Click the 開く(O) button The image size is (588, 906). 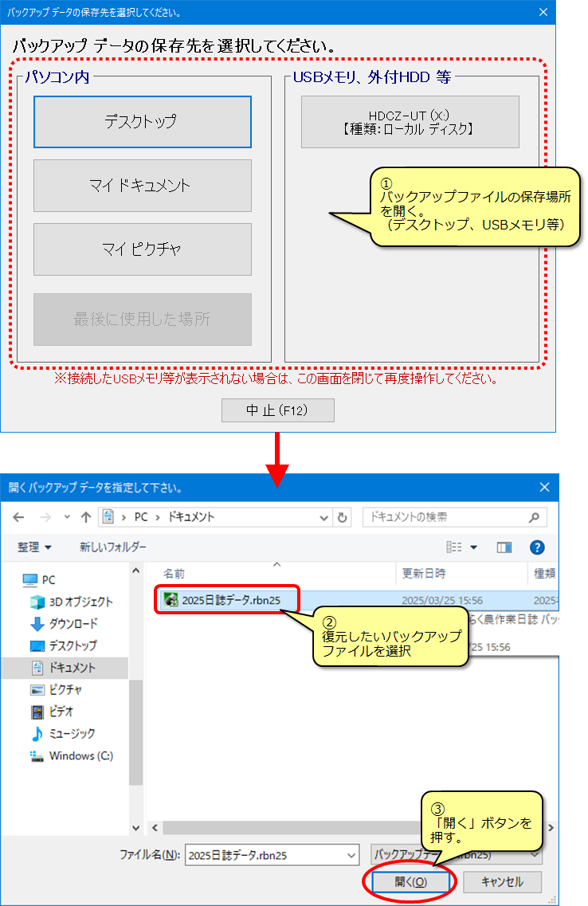click(x=411, y=882)
